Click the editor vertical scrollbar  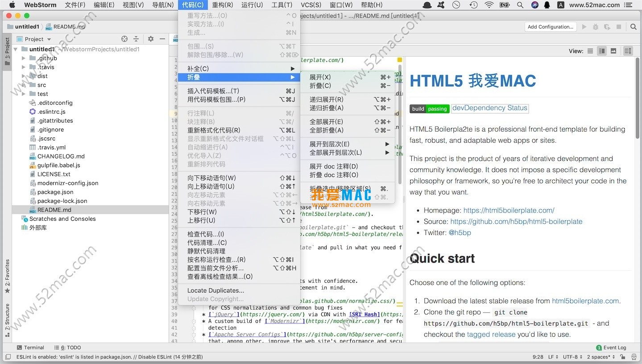click(400, 125)
